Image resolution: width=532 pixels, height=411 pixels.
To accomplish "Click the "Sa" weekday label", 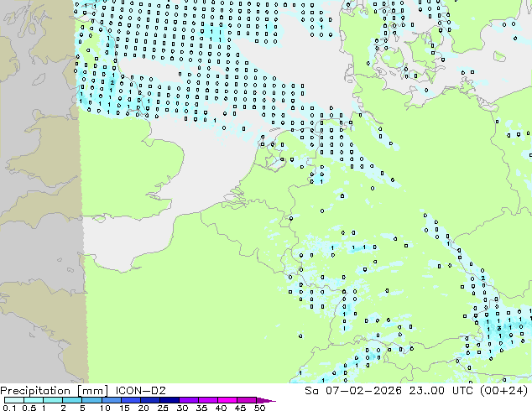I will [311, 391].
